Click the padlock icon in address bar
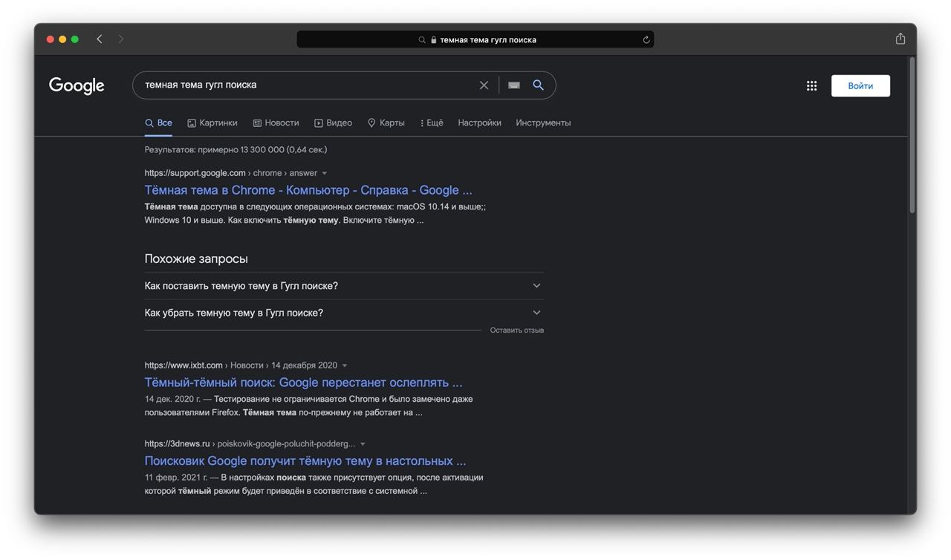 click(434, 40)
